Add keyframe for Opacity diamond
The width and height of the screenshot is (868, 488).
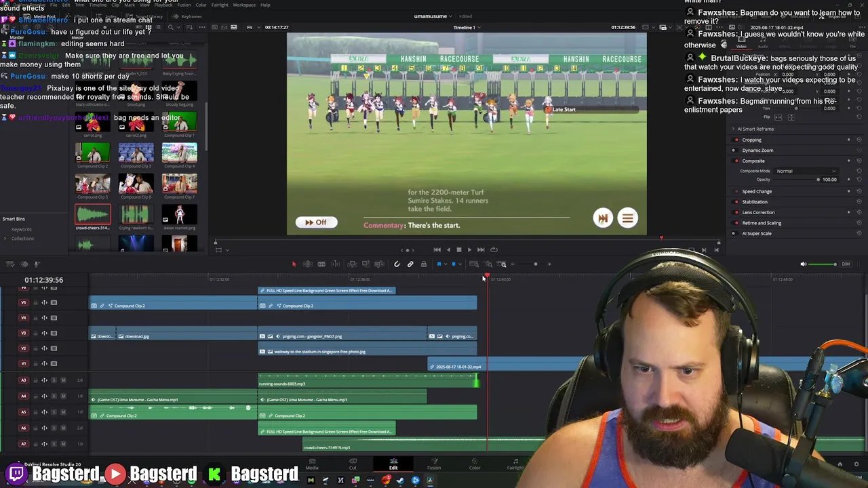click(848, 180)
